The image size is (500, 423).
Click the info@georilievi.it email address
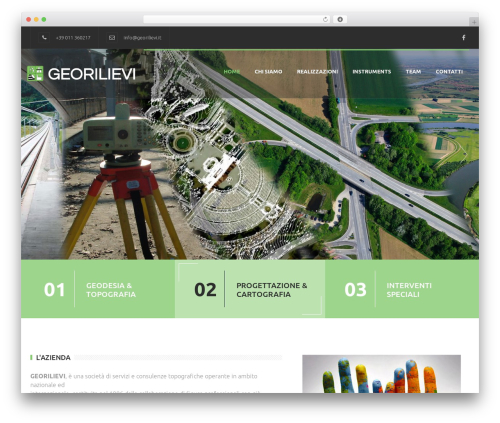tap(142, 38)
